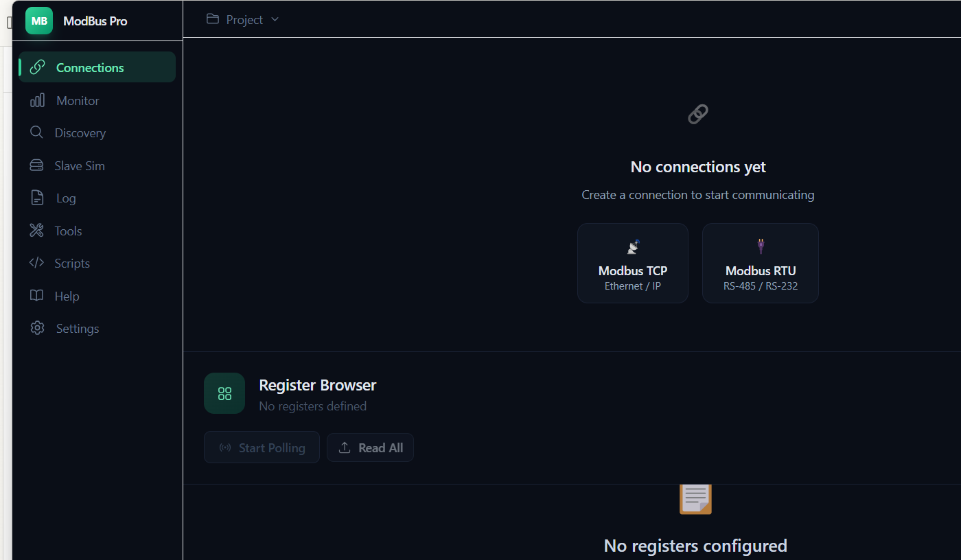961x560 pixels.
Task: Click 'Create a connection to start communicating' text
Action: 698,195
